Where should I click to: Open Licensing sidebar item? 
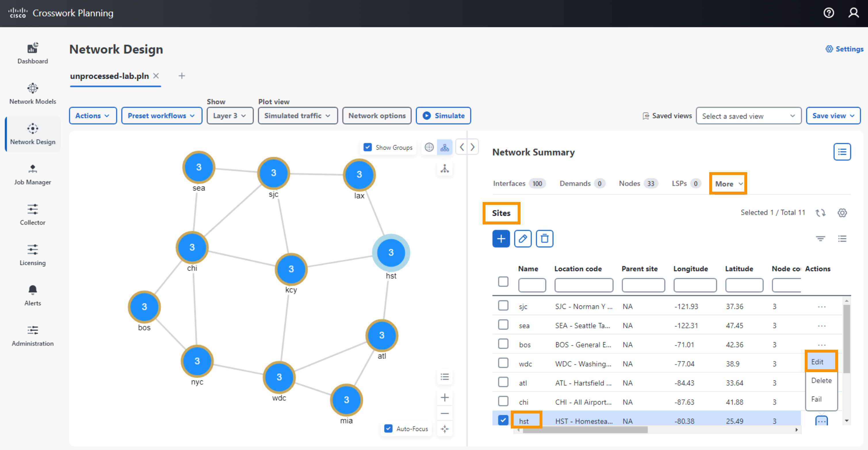click(33, 255)
